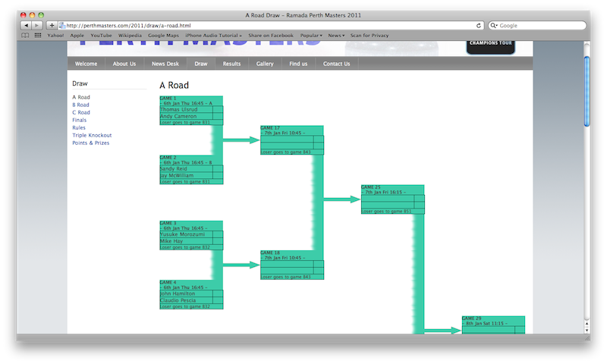The width and height of the screenshot is (607, 364).
Task: Click the Google search field
Action: (x=537, y=26)
